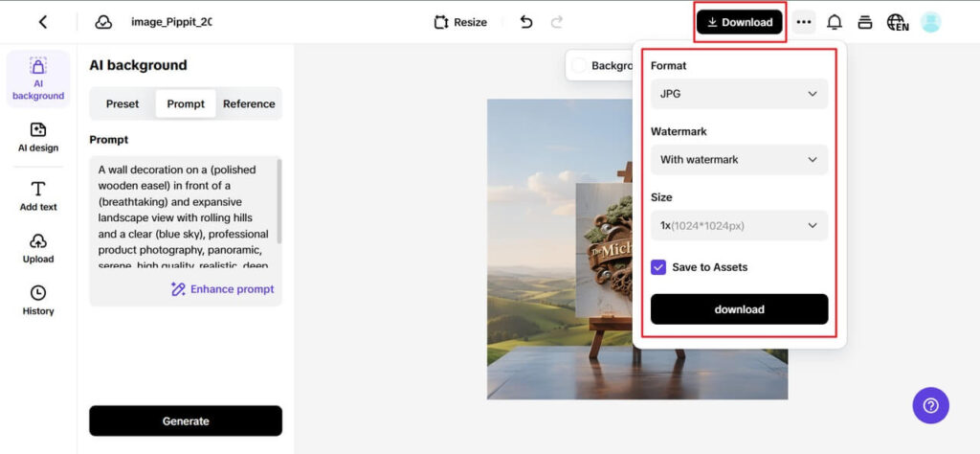Open the Watermark dropdown
The width and height of the screenshot is (980, 454).
pos(739,160)
